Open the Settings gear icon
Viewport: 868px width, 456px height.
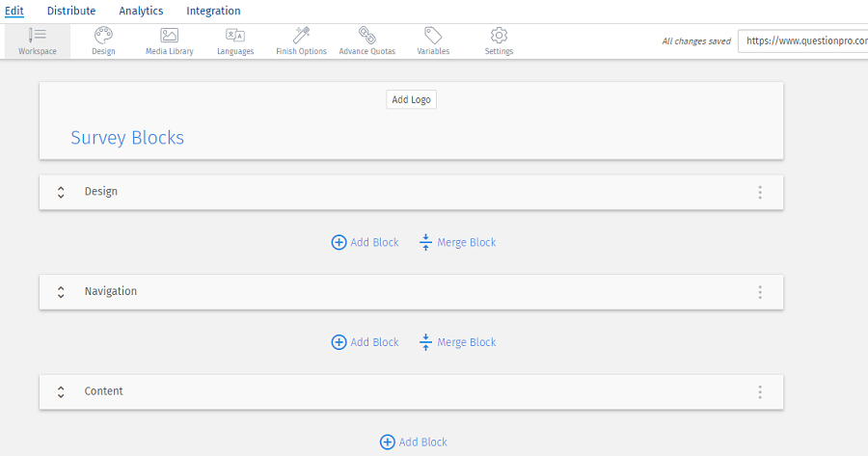click(499, 36)
